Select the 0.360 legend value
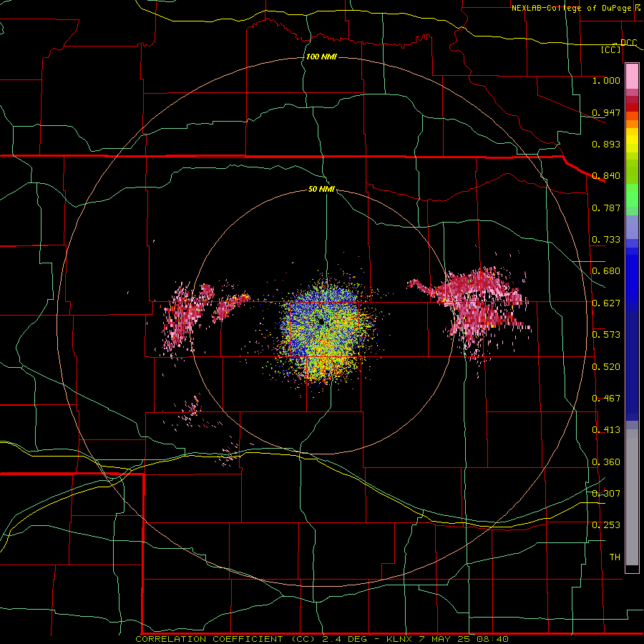Image resolution: width=644 pixels, height=644 pixels. point(606,462)
